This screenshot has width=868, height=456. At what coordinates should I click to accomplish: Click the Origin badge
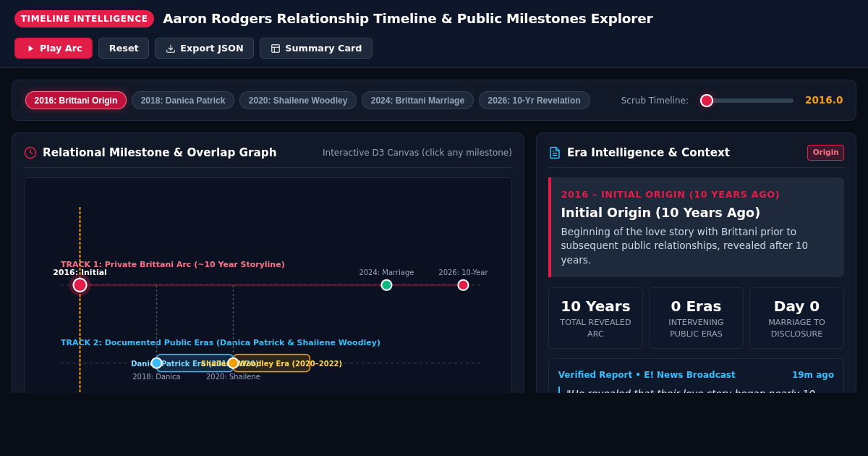(825, 153)
